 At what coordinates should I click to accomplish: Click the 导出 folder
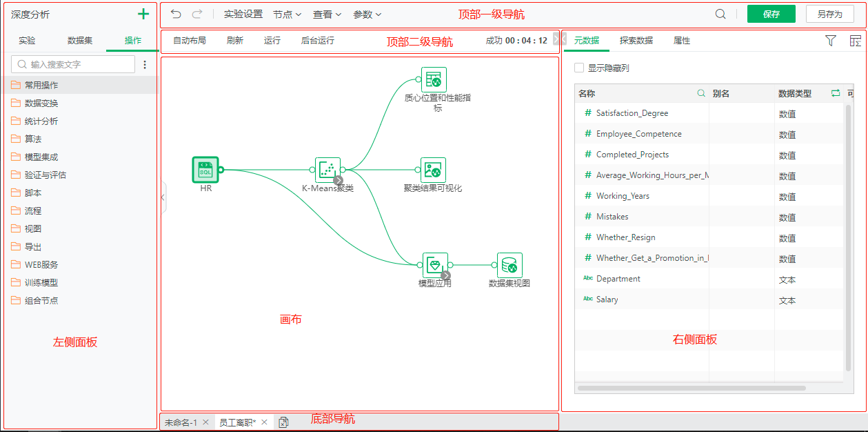[x=80, y=246]
